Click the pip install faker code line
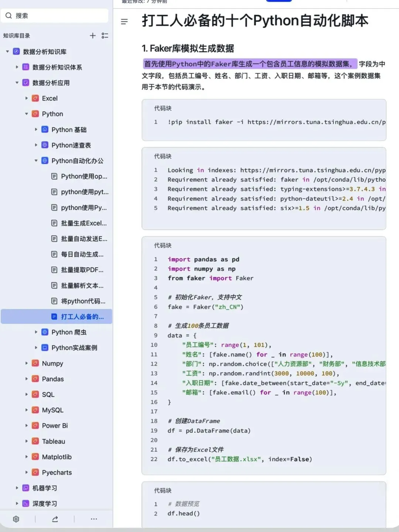 click(276, 122)
